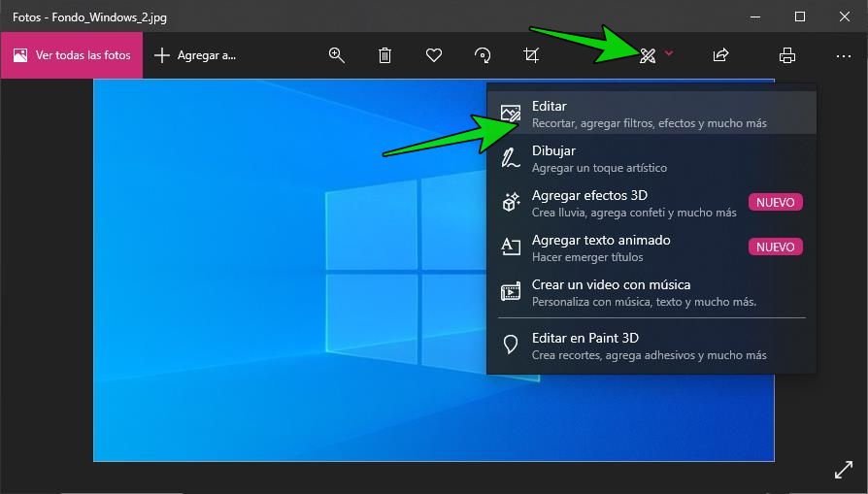The image size is (868, 494).
Task: Rotate the image using the rotate icon
Action: pos(483,55)
